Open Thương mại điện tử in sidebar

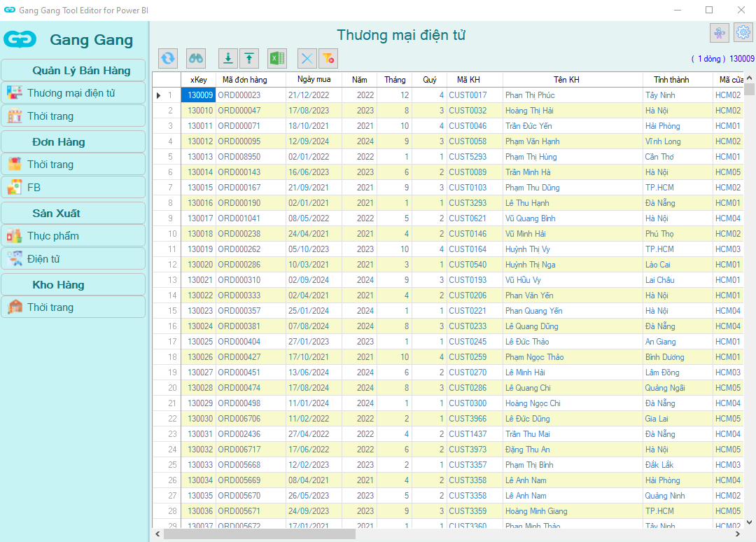click(x=73, y=93)
